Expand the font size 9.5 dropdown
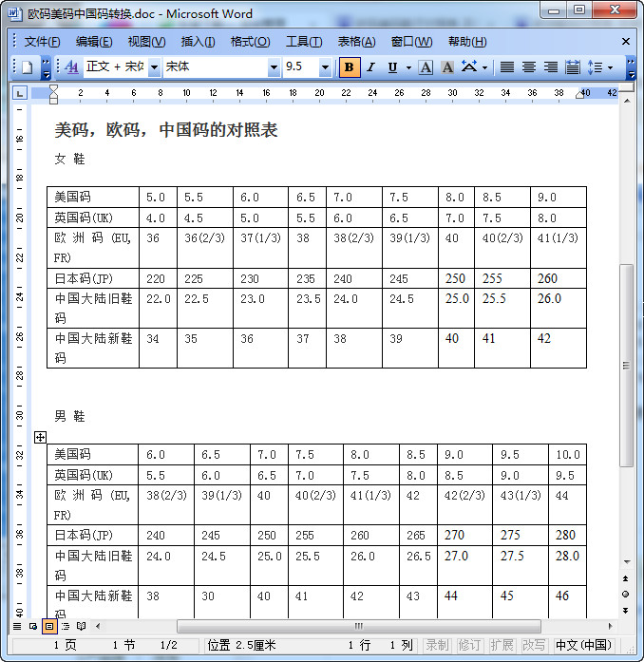The image size is (644, 662). pyautogui.click(x=325, y=67)
